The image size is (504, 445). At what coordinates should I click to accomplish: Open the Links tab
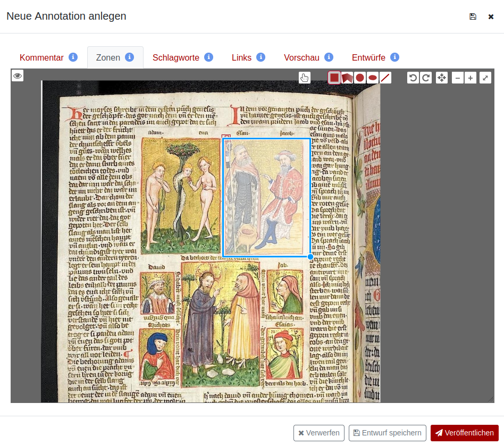pos(241,57)
